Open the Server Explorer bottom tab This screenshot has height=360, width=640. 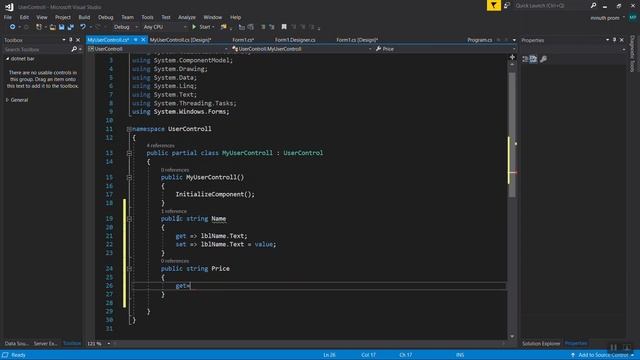click(x=46, y=344)
